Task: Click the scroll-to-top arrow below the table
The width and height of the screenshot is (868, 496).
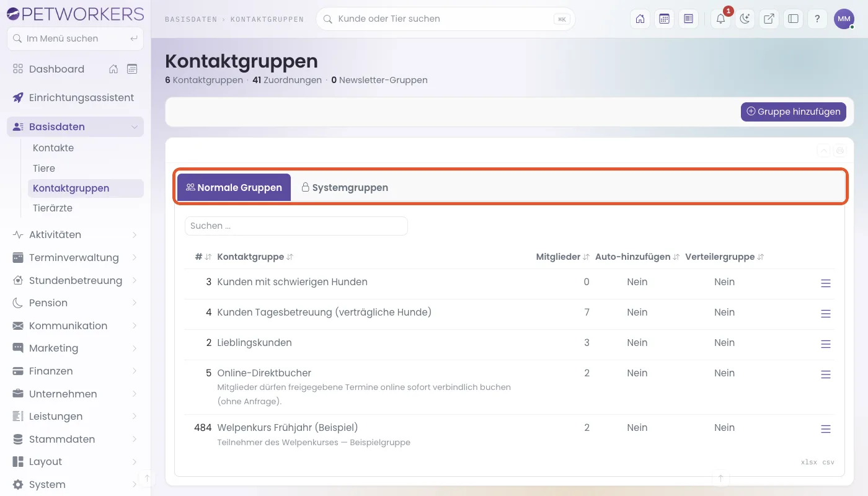Action: pos(720,478)
